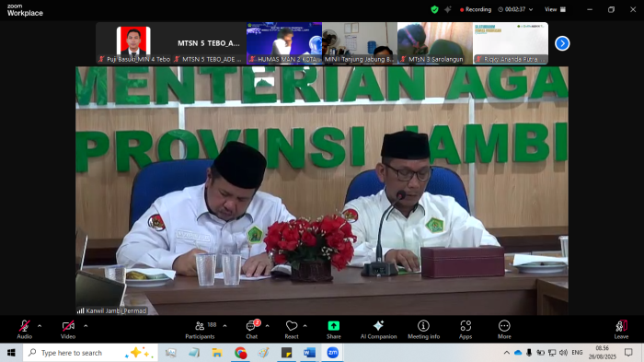This screenshot has height=362, width=644.
Task: Open Chrome from the taskbar
Action: pyautogui.click(x=241, y=353)
